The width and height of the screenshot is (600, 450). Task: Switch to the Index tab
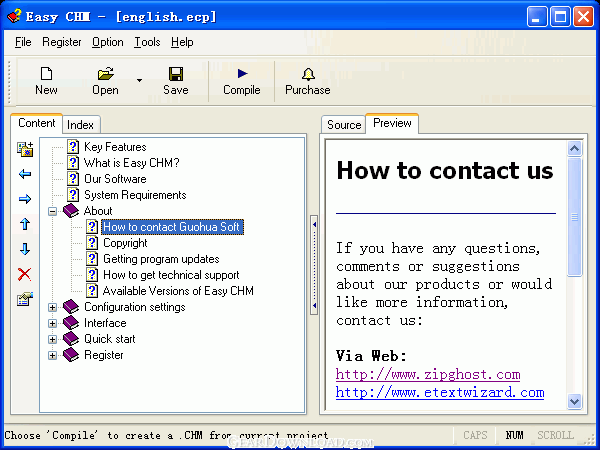tap(80, 125)
